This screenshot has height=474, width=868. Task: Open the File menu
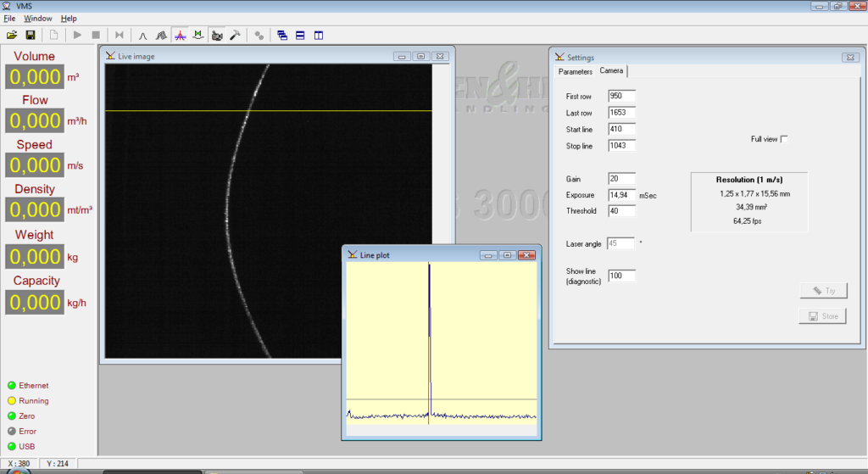click(9, 18)
